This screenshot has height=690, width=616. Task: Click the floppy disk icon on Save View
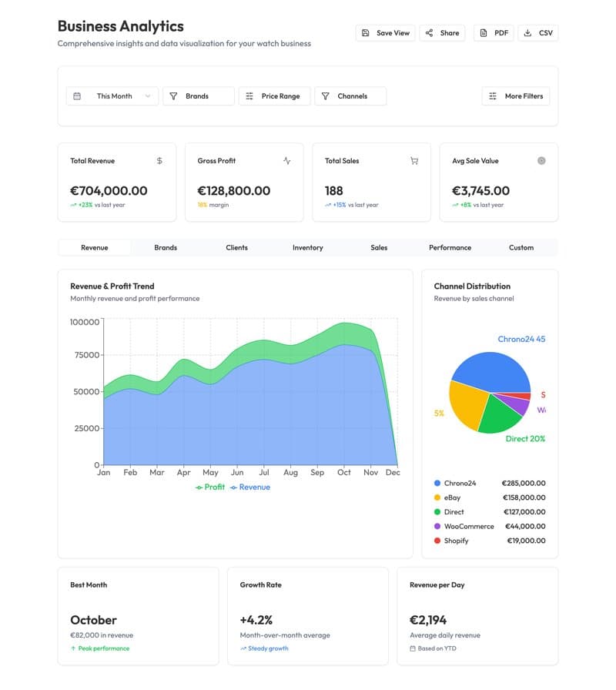365,33
